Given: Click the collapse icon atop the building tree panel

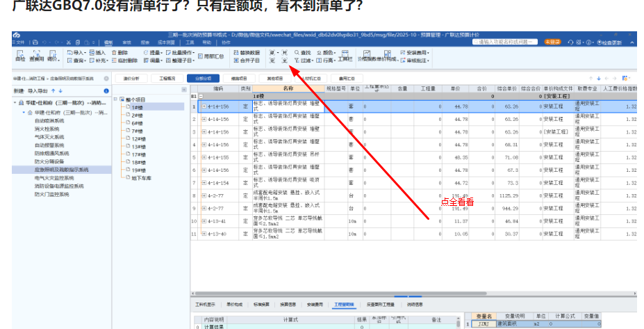Looking at the screenshot, I should coord(184,90).
